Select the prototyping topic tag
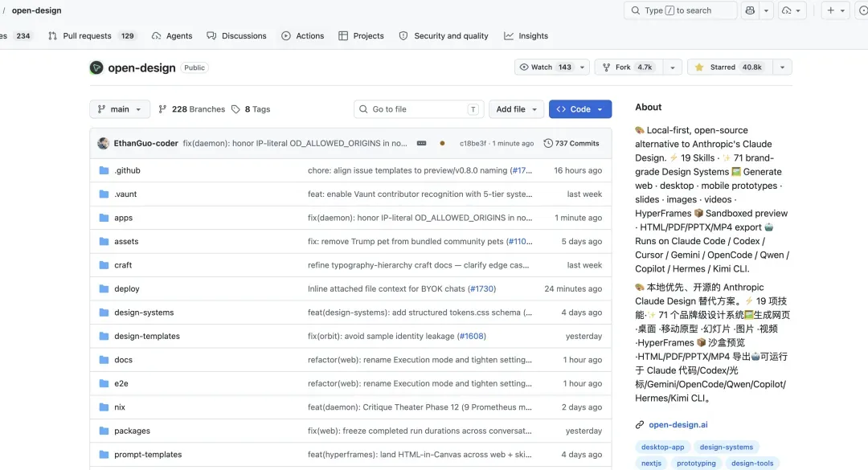 [x=696, y=464]
